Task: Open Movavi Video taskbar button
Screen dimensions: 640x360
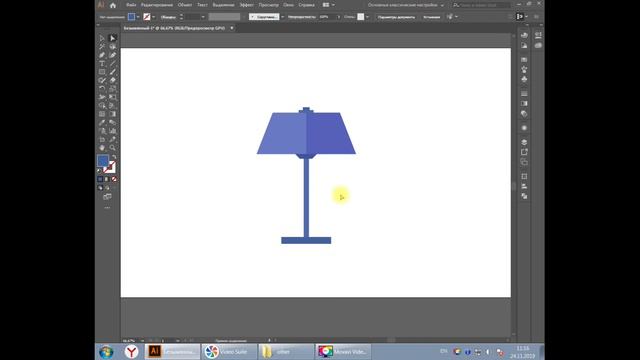Action: (343, 351)
